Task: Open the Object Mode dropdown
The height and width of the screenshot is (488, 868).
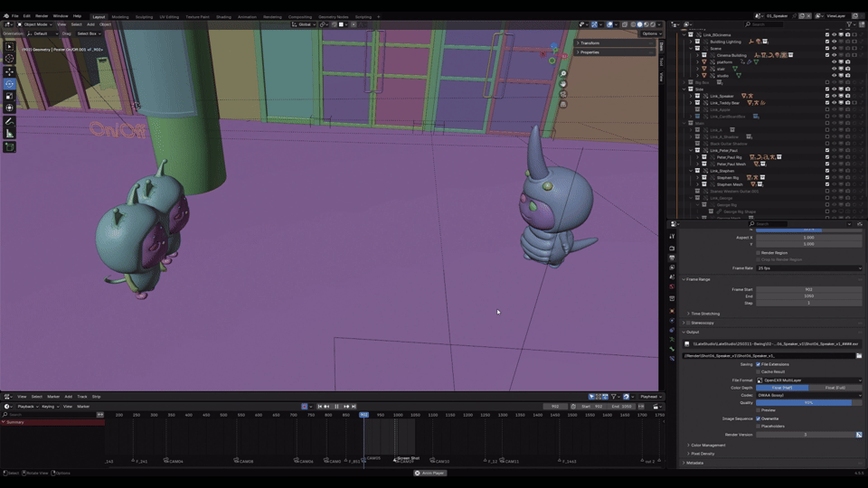Action: tap(35, 24)
